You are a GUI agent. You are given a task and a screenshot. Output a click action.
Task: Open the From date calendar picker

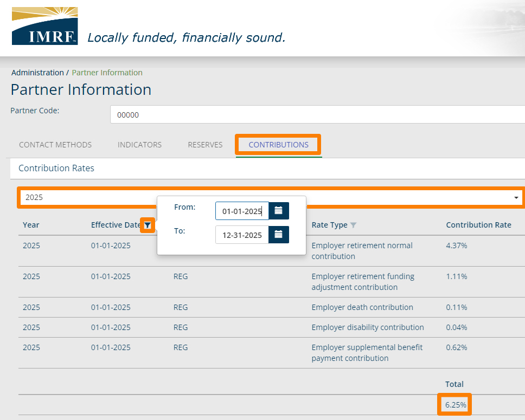(279, 211)
